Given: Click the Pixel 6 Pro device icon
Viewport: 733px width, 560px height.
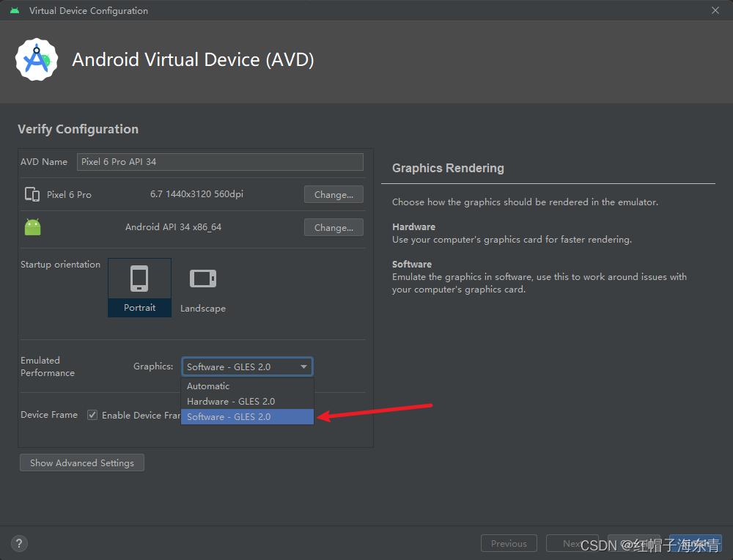Looking at the screenshot, I should 32,194.
